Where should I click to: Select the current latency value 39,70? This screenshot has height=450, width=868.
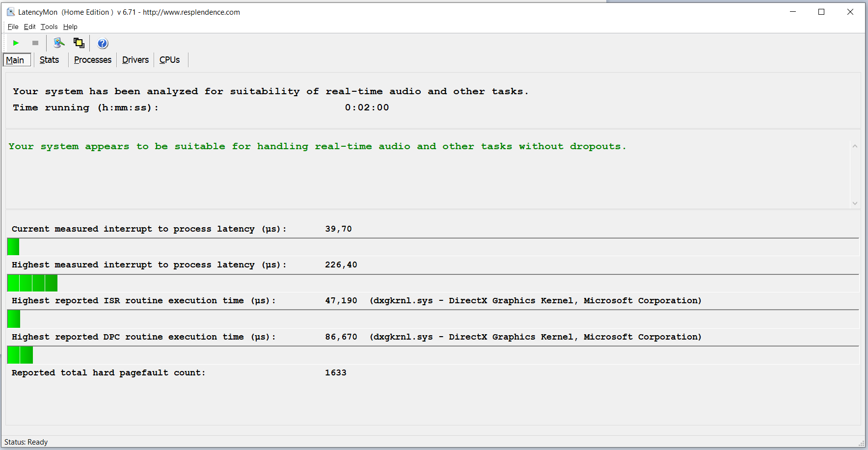point(338,229)
